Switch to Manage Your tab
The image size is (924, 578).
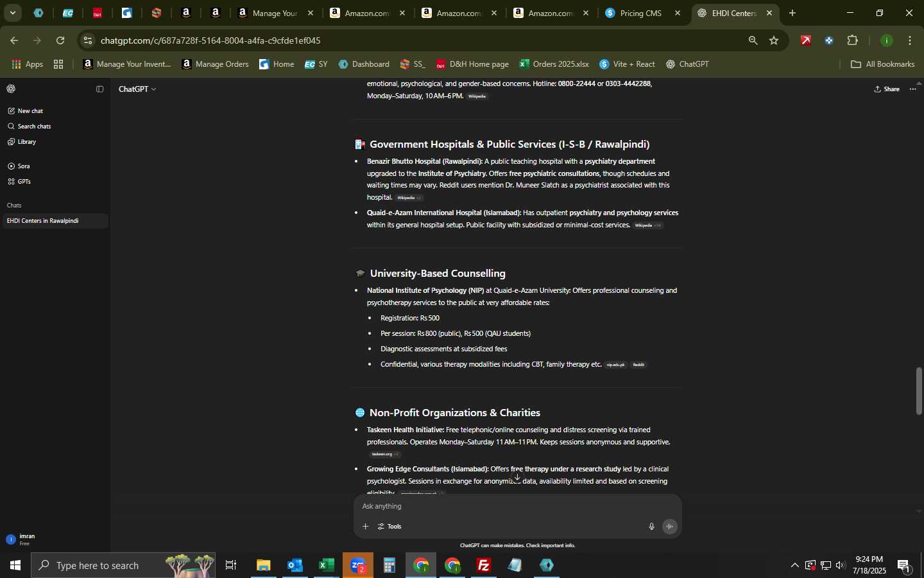coord(275,13)
